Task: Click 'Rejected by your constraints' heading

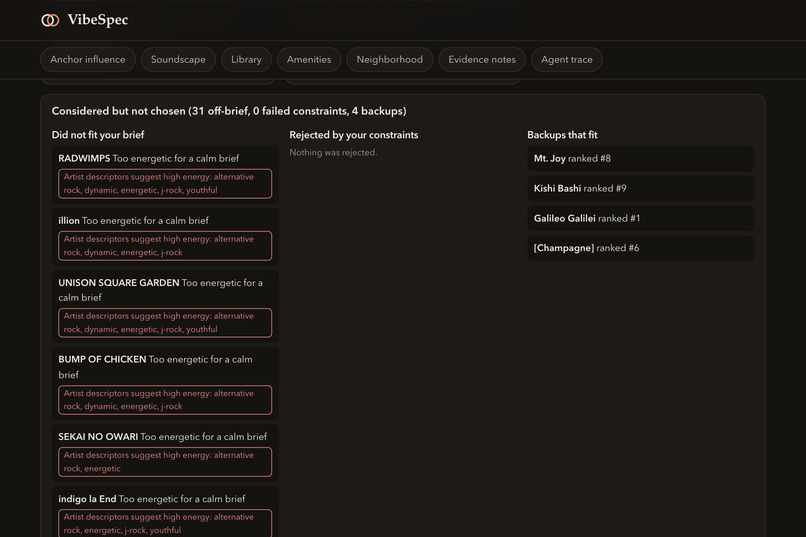Action: coord(354,135)
